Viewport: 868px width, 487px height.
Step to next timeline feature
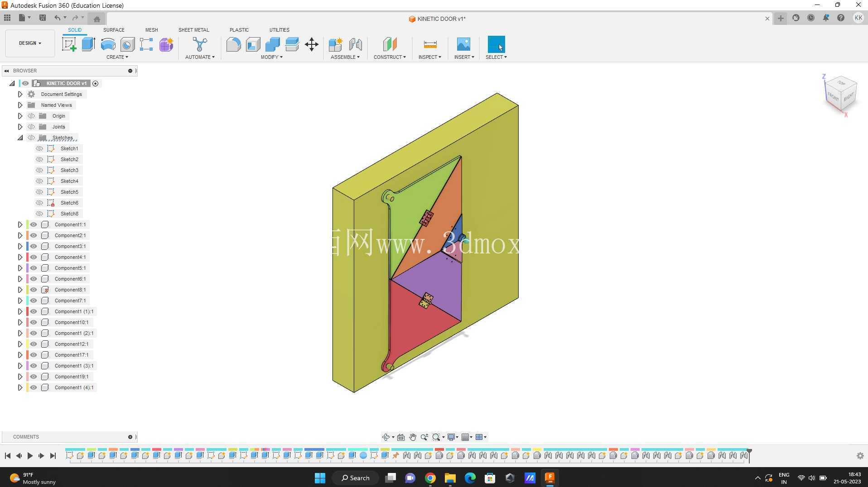[41, 456]
